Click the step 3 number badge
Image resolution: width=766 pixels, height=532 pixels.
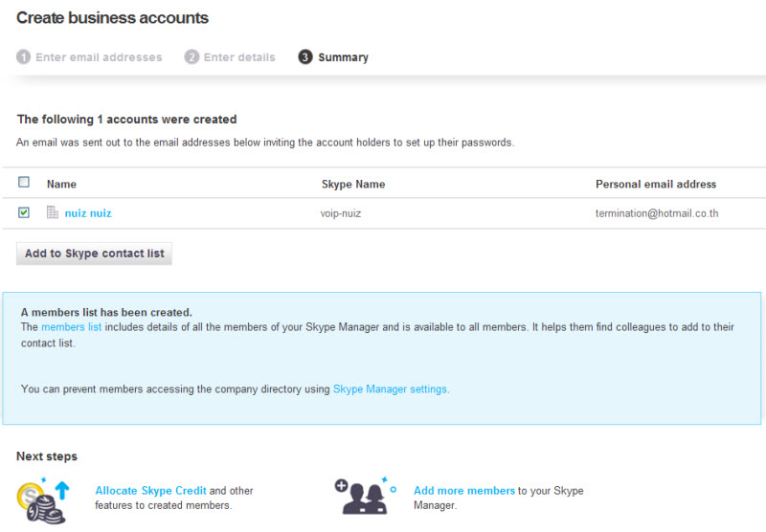pyautogui.click(x=304, y=57)
